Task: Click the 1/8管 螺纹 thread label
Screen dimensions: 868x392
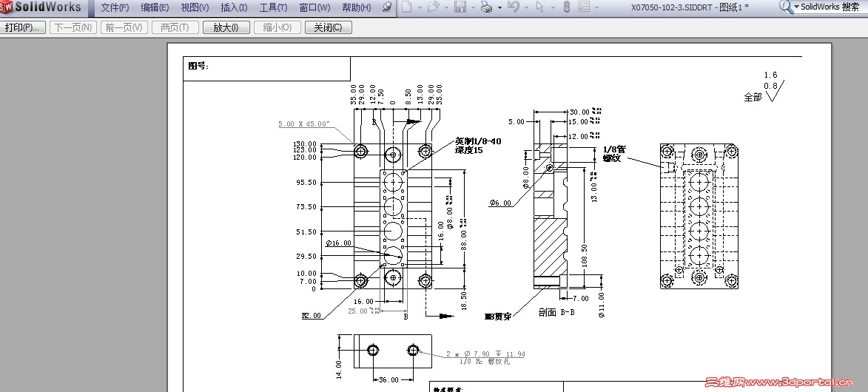Action: (x=614, y=153)
